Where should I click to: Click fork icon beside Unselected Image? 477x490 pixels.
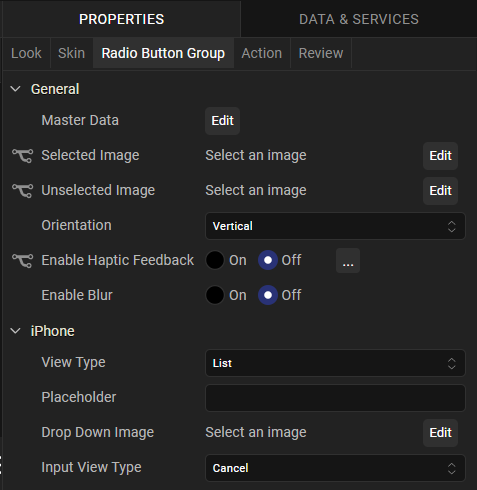click(23, 191)
